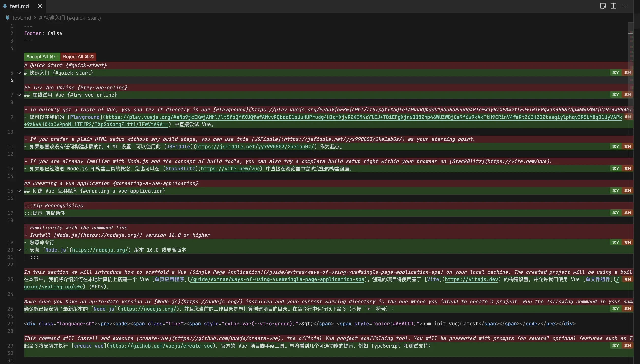Close the test.md tab
The height and width of the screenshot is (364, 640).
(40, 6)
